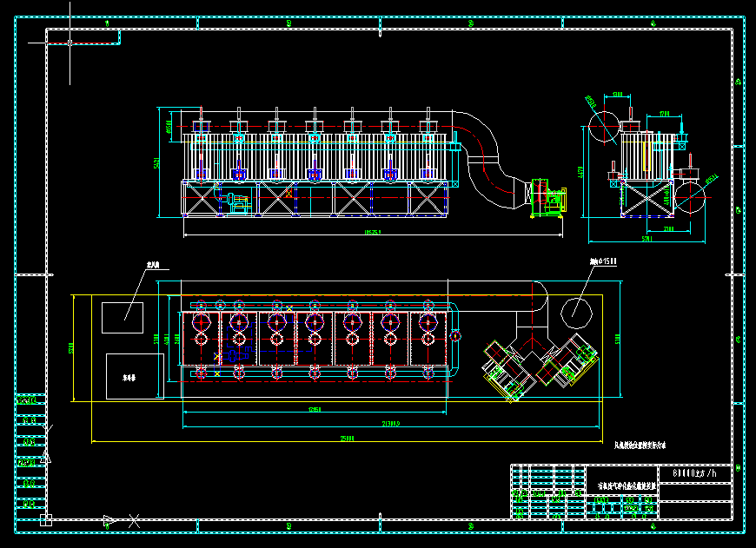Image resolution: width=756 pixels, height=548 pixels.
Task: Select the 18525.8 dimension text under elevation view
Action: pos(373,232)
